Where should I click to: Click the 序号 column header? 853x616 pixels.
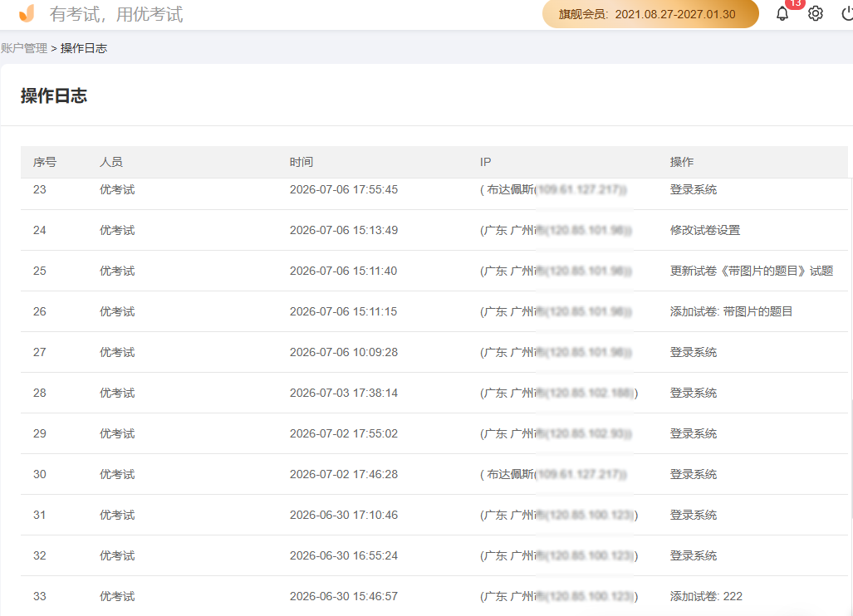45,162
